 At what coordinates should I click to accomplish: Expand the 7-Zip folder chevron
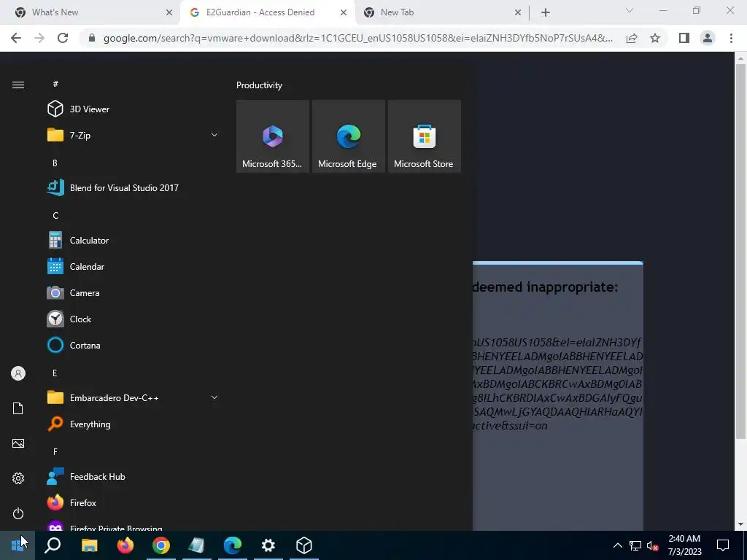(x=214, y=135)
